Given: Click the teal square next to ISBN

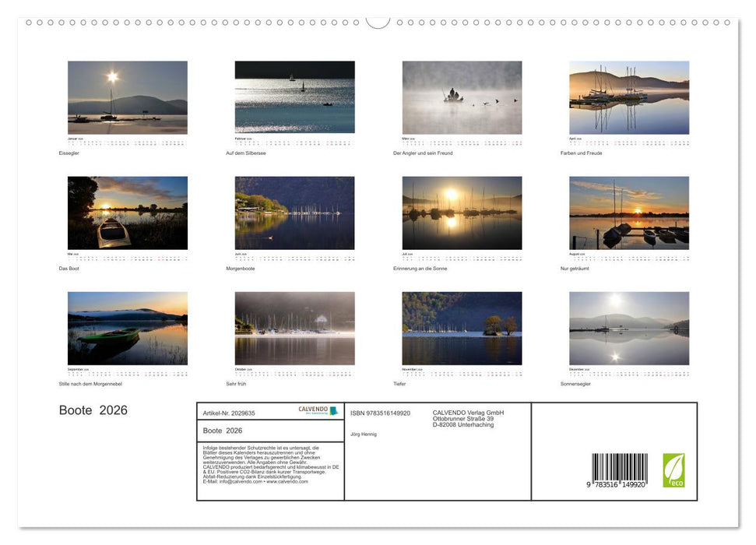Looking at the screenshot, I should (x=336, y=410).
